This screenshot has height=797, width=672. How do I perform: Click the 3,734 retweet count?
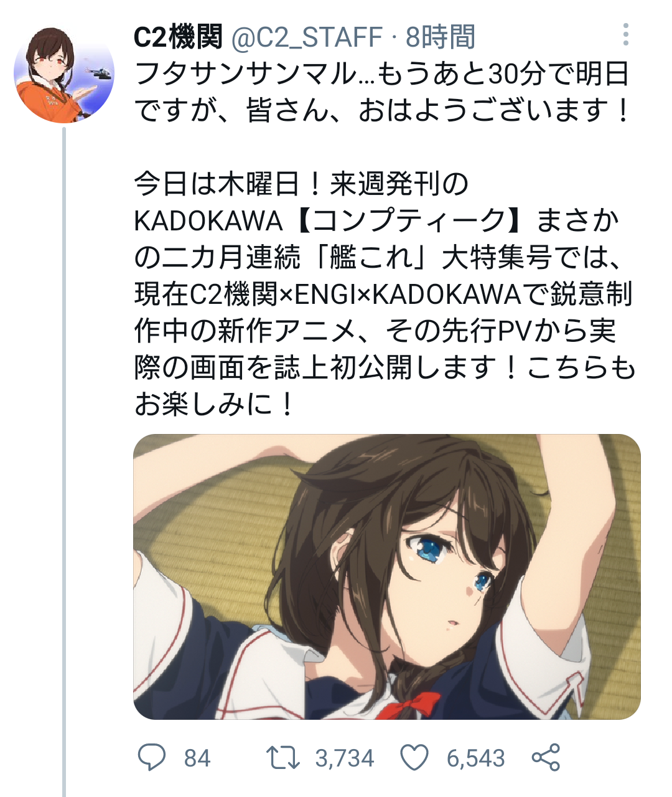[x=344, y=758]
